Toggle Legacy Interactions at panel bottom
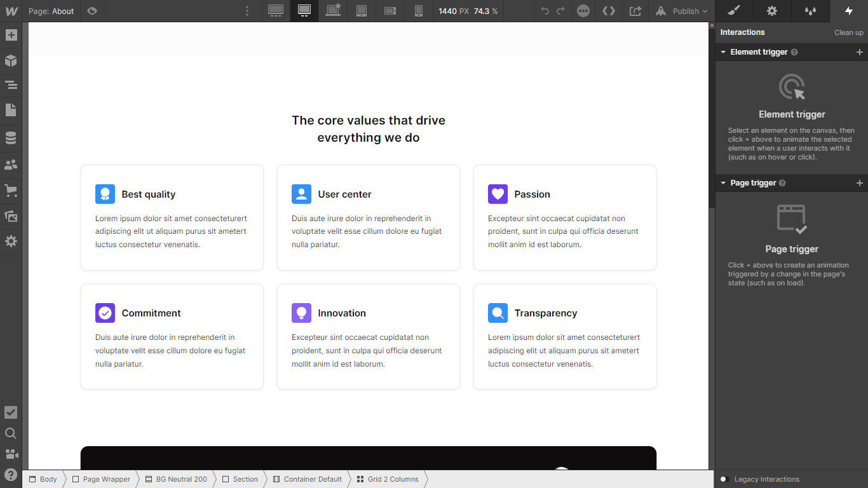The image size is (868, 488). pyautogui.click(x=724, y=479)
